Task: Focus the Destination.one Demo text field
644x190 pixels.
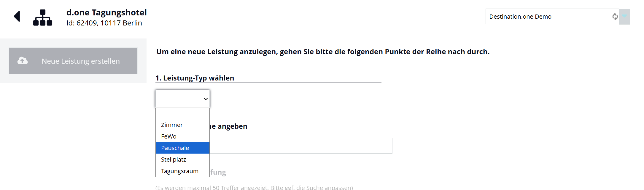Action: pos(549,17)
